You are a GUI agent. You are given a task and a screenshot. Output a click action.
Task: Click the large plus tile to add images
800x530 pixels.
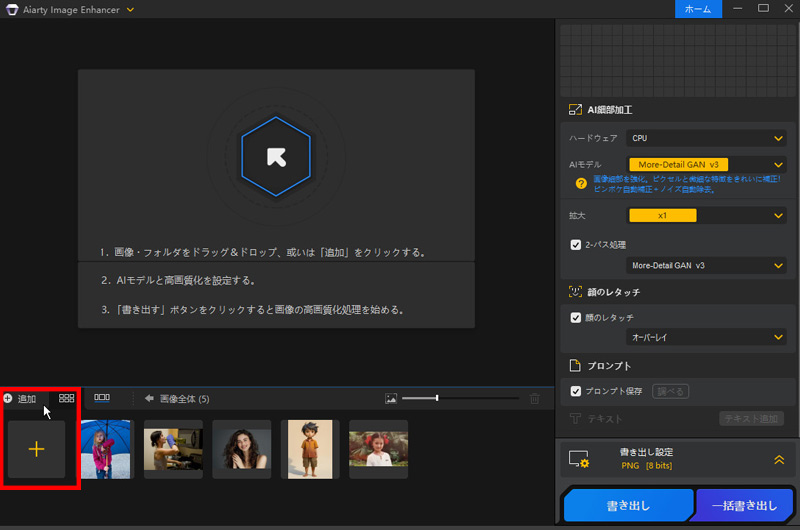click(37, 449)
